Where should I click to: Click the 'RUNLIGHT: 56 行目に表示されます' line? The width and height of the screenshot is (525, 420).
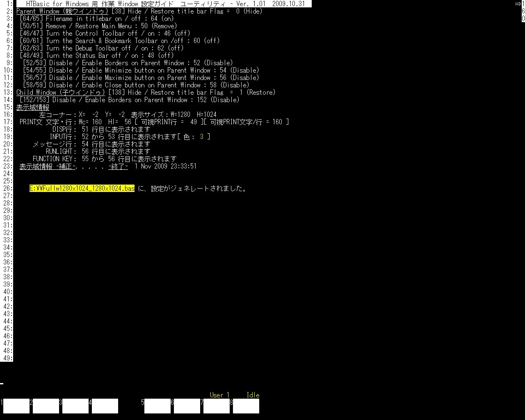coord(98,151)
